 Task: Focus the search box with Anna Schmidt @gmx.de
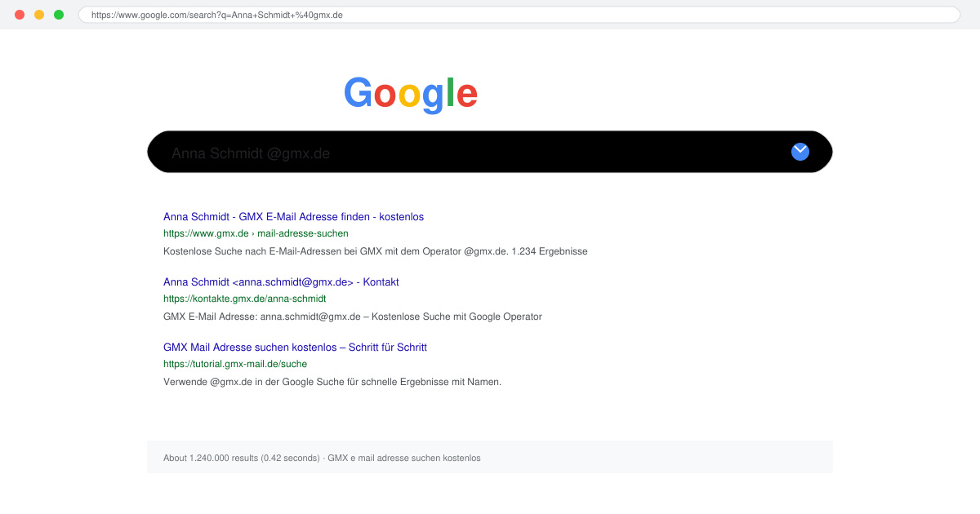490,152
